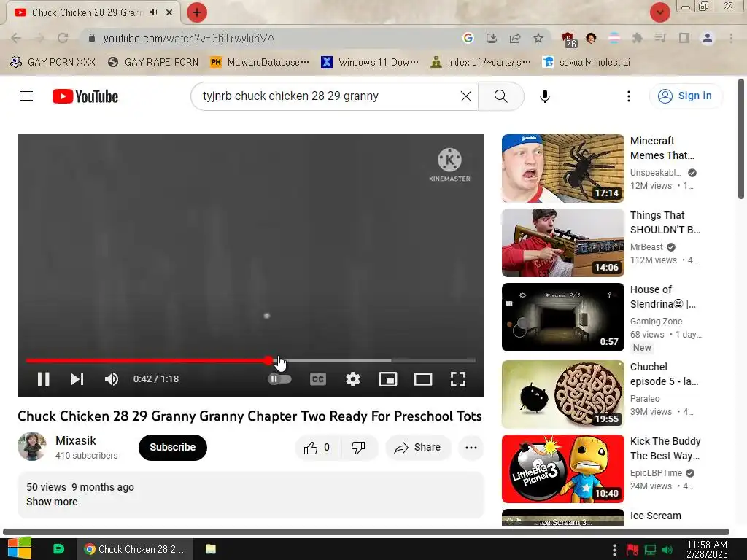The image size is (747, 560).
Task: Mute the video player volume
Action: [x=112, y=379]
